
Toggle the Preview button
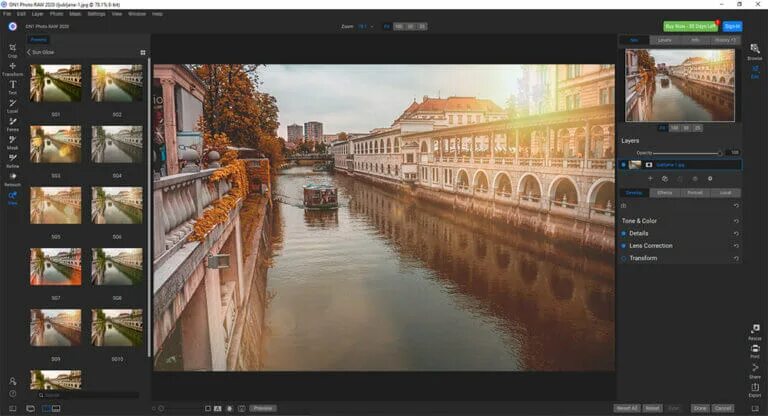[x=263, y=408]
